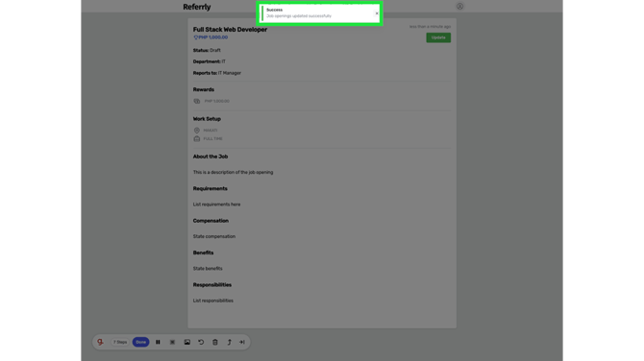Image resolution: width=644 pixels, height=361 pixels.
Task: Click the trash delete icon
Action: click(215, 342)
